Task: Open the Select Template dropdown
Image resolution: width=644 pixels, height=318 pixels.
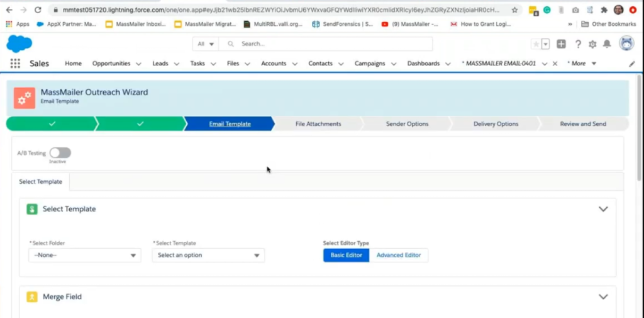Action: click(208, 255)
